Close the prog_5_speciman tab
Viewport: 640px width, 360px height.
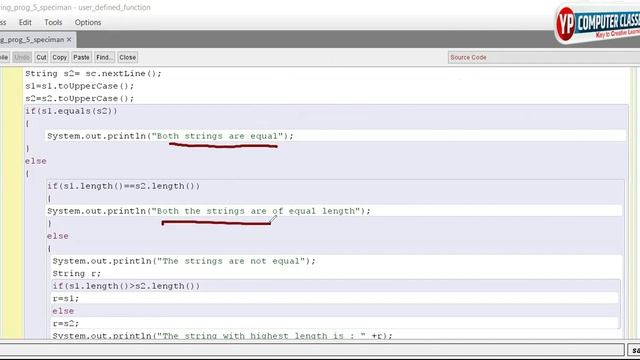69,40
